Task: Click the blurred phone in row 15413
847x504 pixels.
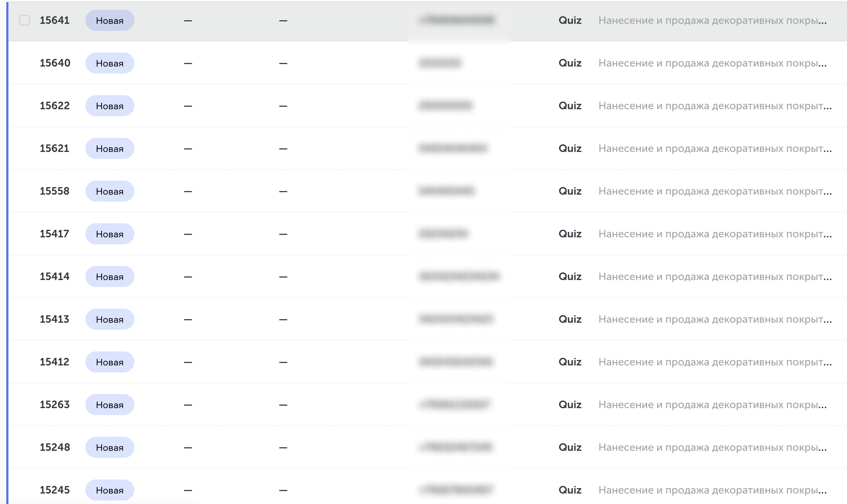Action: pyautogui.click(x=456, y=319)
